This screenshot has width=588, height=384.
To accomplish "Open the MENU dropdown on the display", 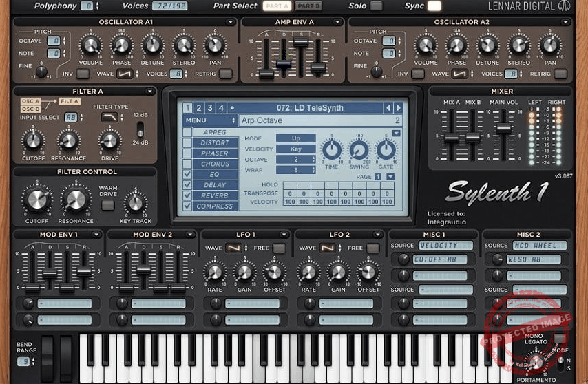I will (x=209, y=120).
